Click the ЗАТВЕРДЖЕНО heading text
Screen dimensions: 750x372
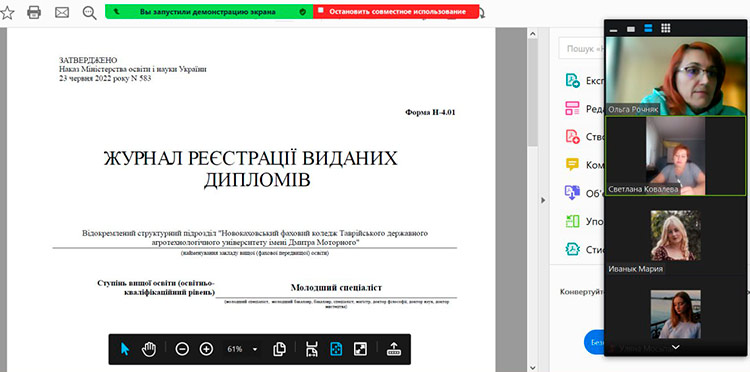pyautogui.click(x=88, y=60)
